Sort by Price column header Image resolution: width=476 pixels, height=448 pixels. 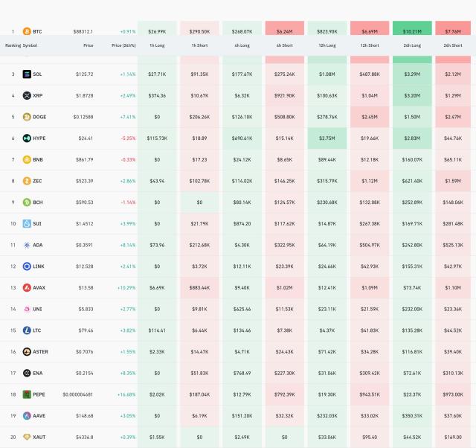point(89,45)
